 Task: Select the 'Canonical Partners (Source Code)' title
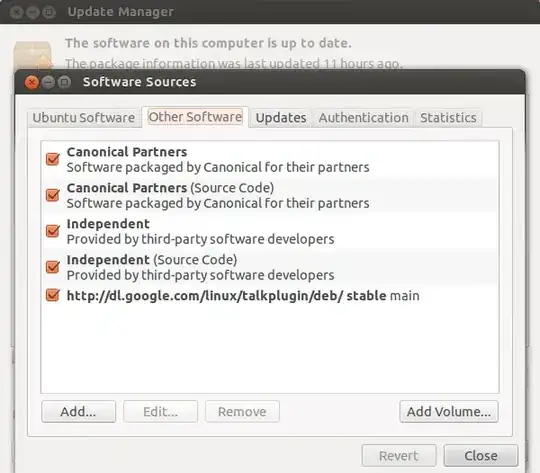point(170,188)
